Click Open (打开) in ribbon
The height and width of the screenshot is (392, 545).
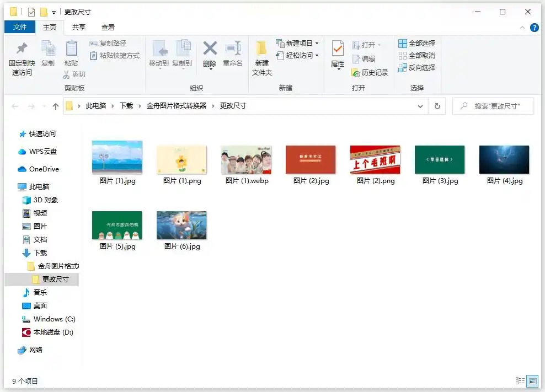(367, 45)
